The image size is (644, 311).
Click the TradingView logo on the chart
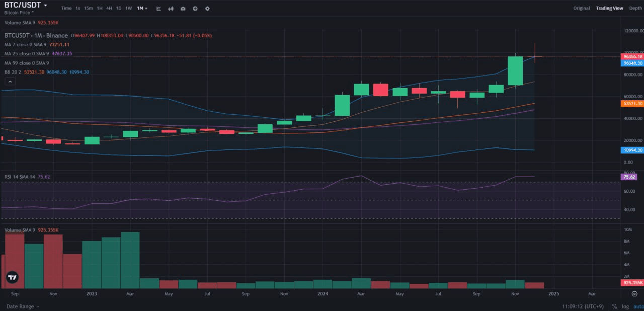[x=13, y=277]
